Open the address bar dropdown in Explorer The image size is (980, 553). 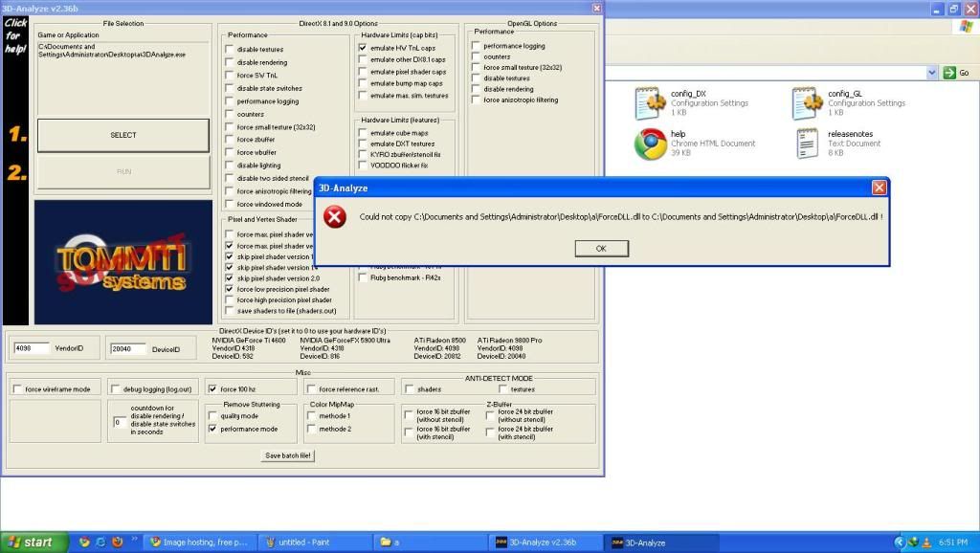click(x=932, y=73)
